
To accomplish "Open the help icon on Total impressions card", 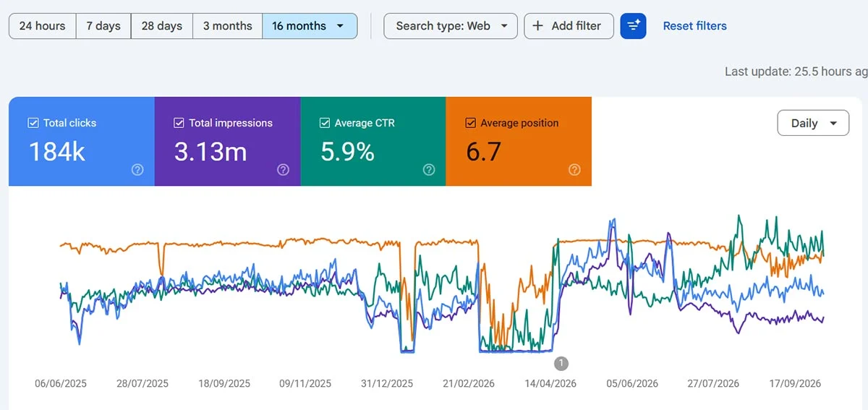I will coord(284,170).
